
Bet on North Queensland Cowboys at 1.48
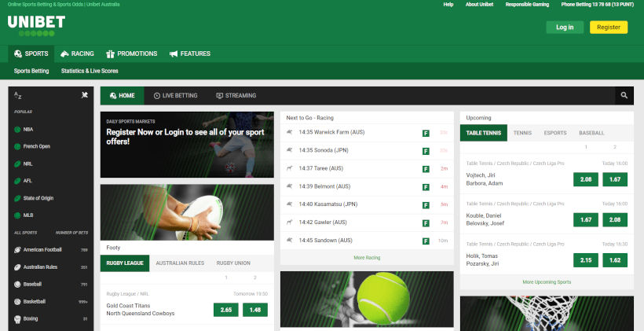click(255, 310)
